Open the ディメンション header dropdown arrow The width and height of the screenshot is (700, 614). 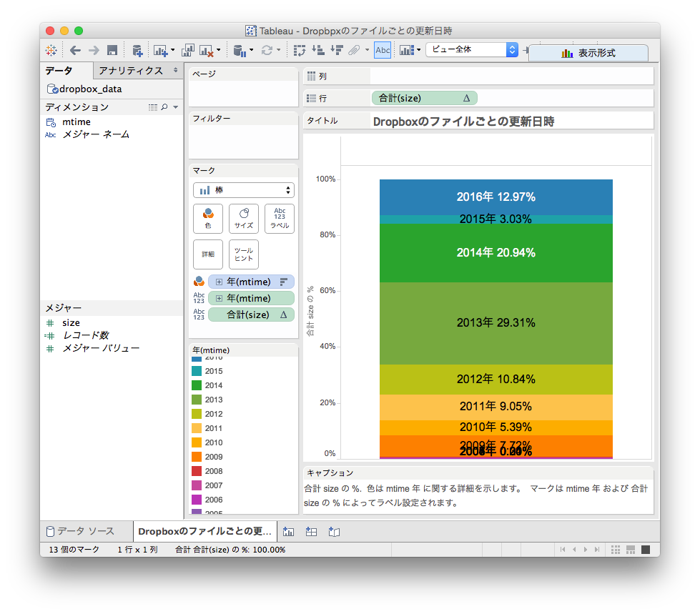pyautogui.click(x=175, y=107)
